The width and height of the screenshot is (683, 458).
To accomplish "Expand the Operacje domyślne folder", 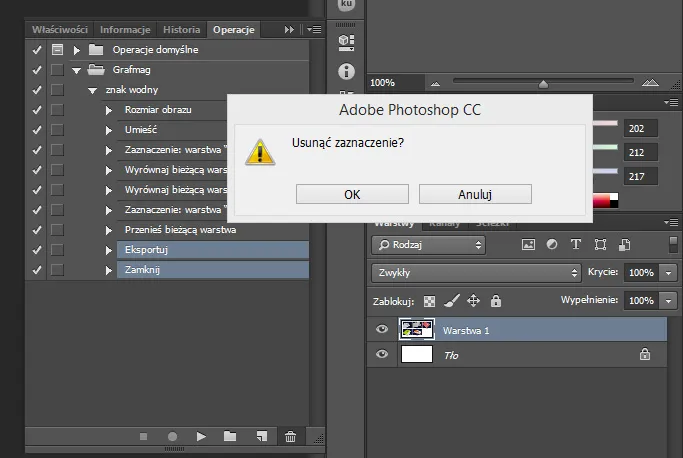I will pos(76,50).
